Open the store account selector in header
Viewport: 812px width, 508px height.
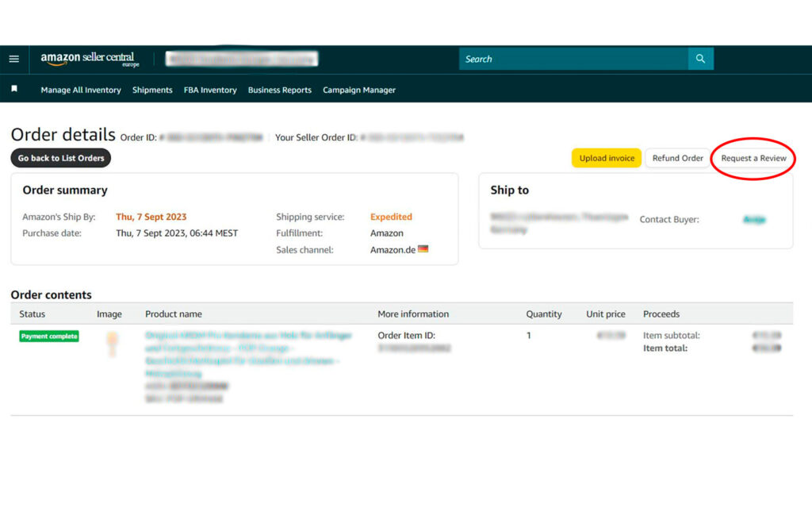[x=241, y=59]
